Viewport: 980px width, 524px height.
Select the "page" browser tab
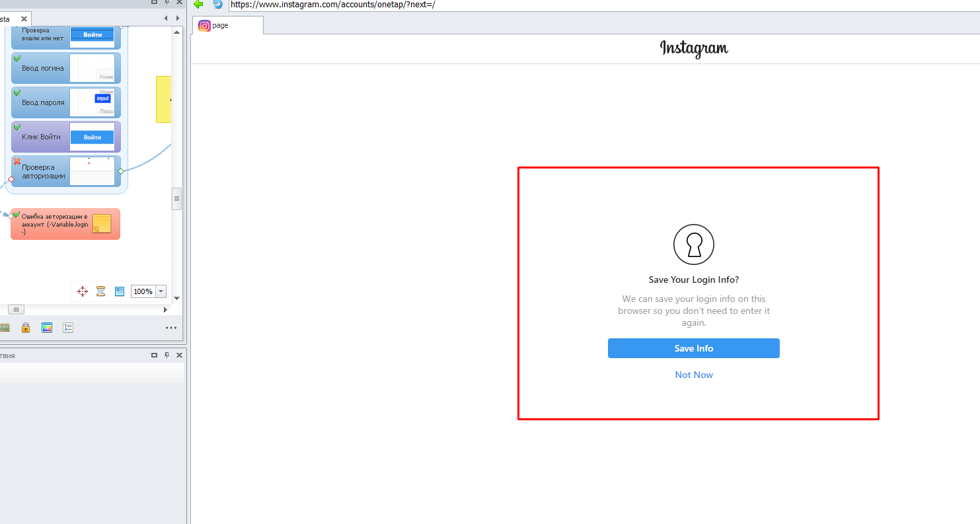tap(227, 25)
